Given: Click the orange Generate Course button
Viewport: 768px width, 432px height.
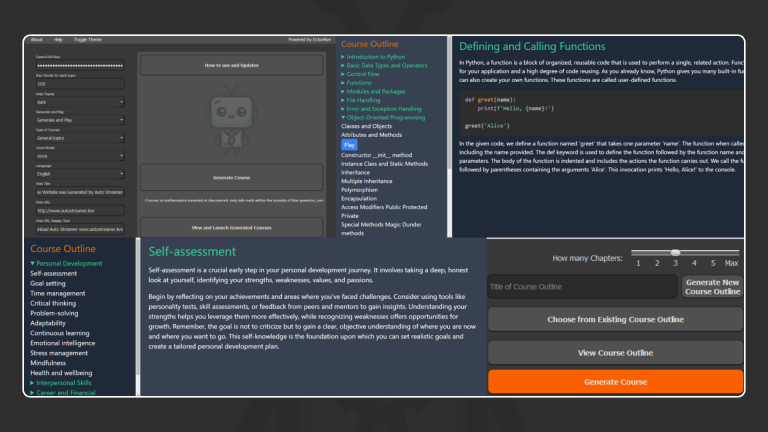Looking at the screenshot, I should click(615, 382).
